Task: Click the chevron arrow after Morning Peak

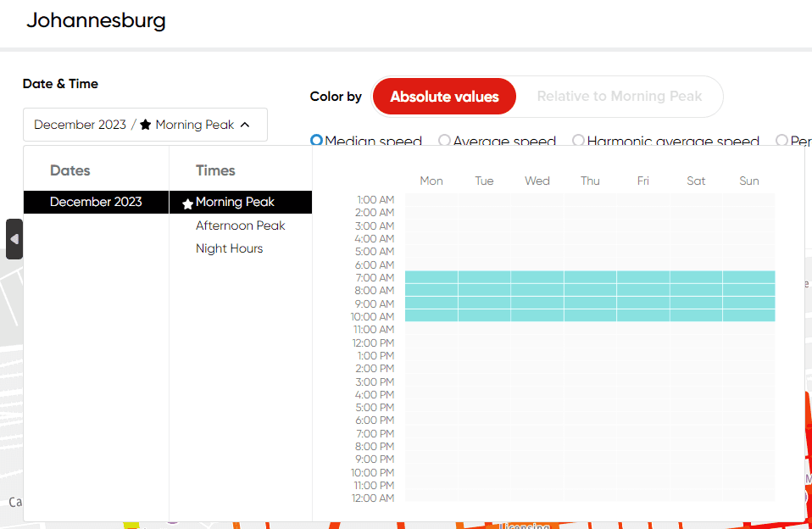Action: point(245,125)
